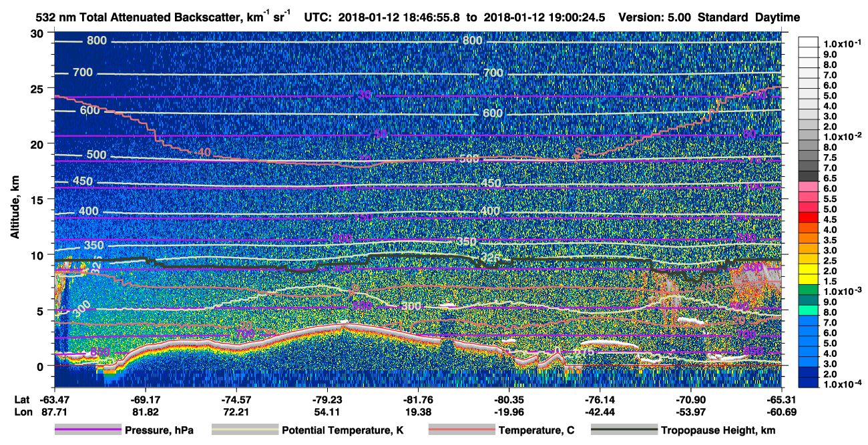Click the longitude value -19.96
Screen dimensions: 868x445
(x=509, y=411)
